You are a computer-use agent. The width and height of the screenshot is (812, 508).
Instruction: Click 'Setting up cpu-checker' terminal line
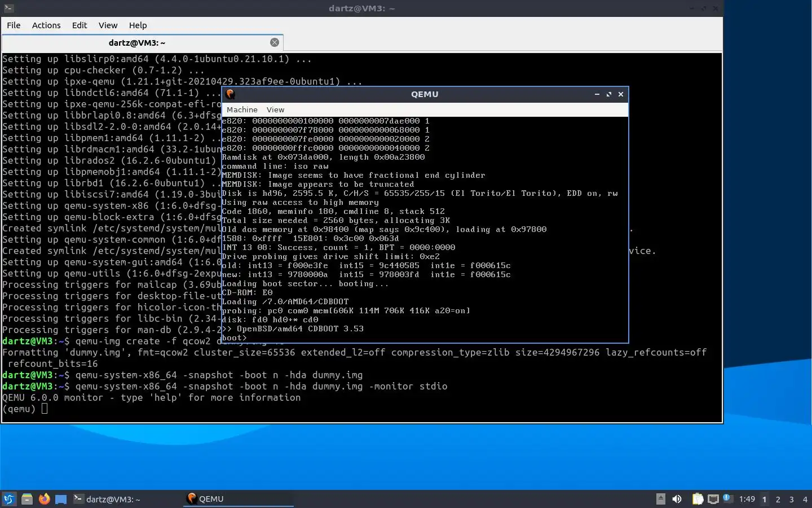pos(103,70)
